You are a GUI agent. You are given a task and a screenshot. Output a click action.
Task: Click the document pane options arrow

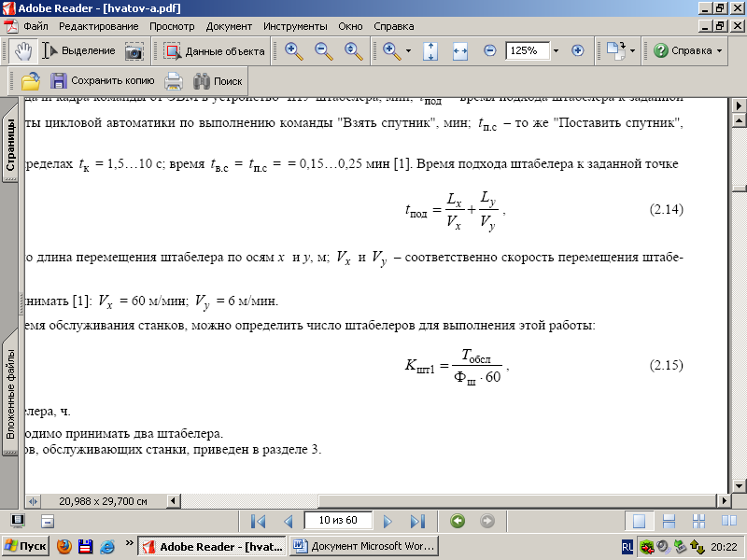coord(739,105)
